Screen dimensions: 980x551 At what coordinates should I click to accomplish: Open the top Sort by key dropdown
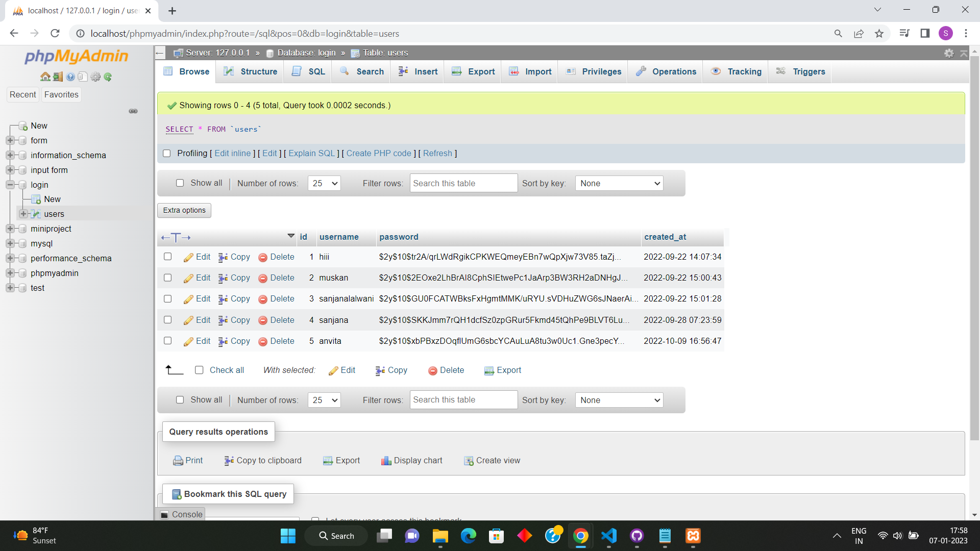[619, 184]
